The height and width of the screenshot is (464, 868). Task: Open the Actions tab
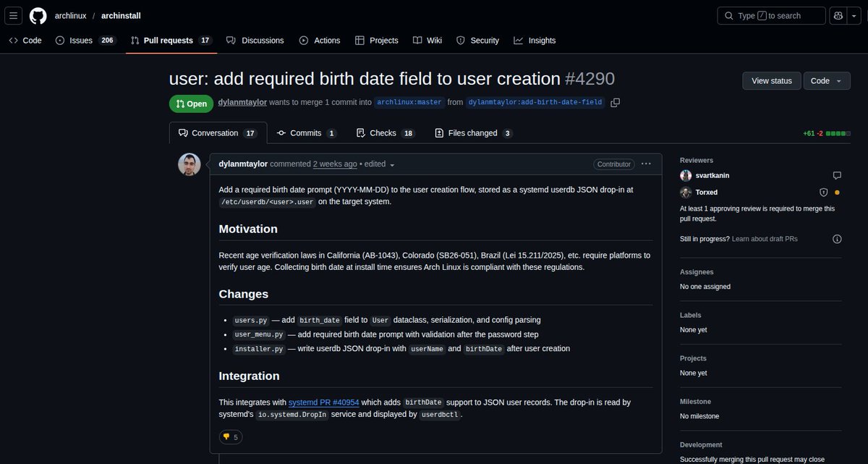[320, 41]
